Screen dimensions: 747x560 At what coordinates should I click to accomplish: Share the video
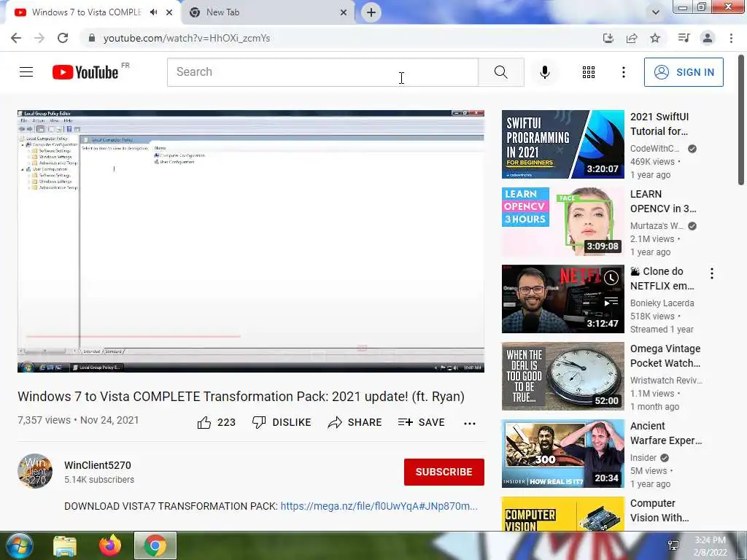point(355,422)
